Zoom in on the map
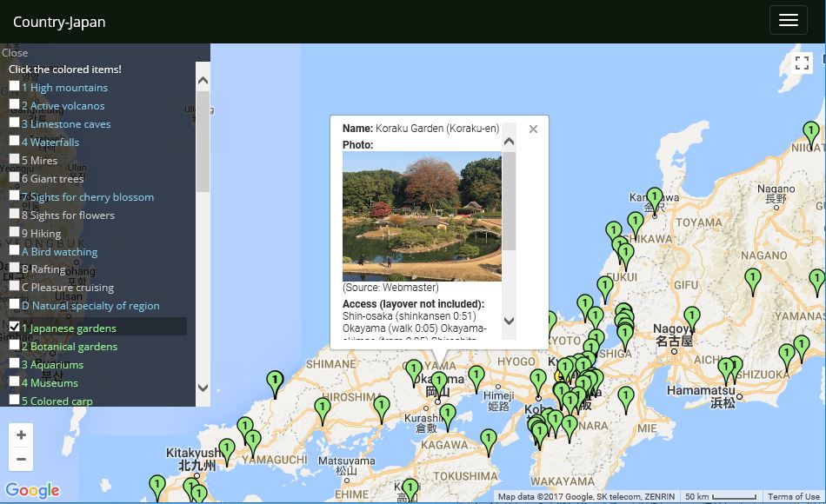Image resolution: width=826 pixels, height=504 pixels. tap(21, 435)
